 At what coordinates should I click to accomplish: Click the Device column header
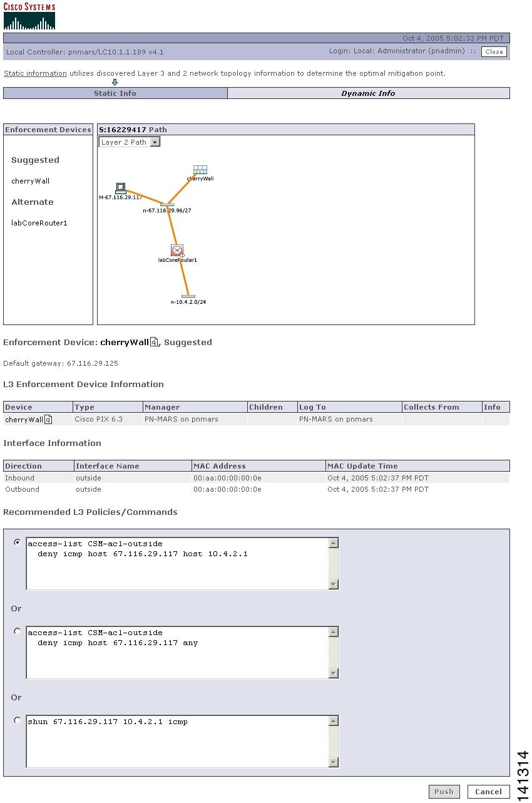[x=38, y=407]
